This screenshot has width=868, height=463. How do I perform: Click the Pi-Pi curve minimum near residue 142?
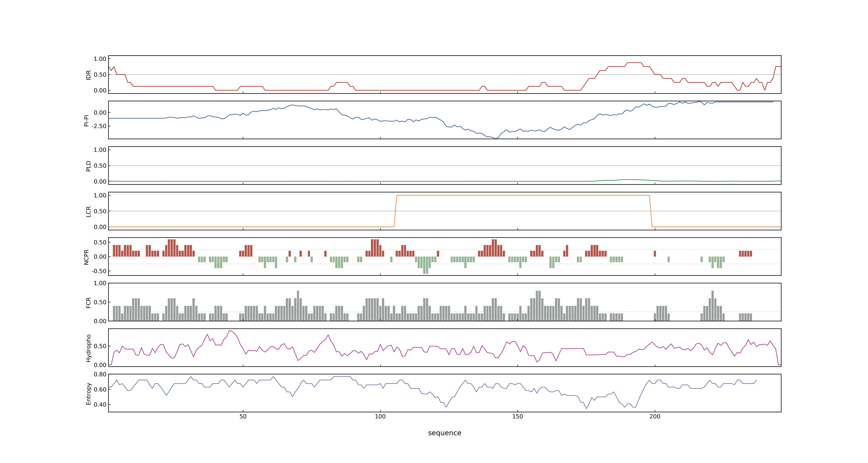[495, 138]
